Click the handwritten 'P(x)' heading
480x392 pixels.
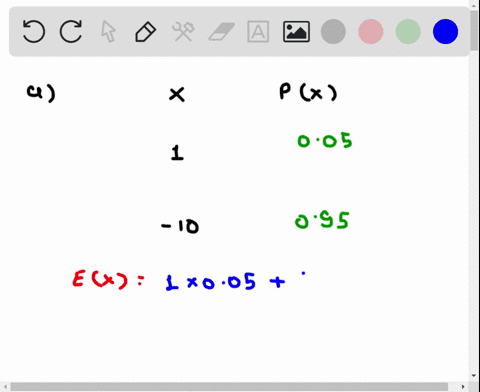(308, 92)
